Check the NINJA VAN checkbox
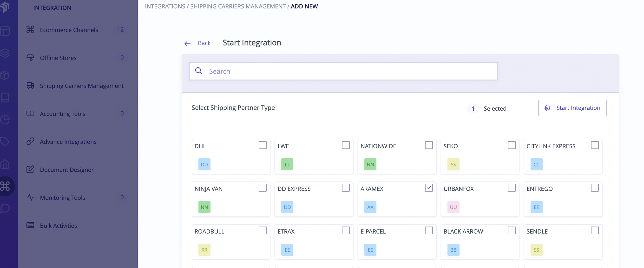644x268 pixels. click(263, 188)
